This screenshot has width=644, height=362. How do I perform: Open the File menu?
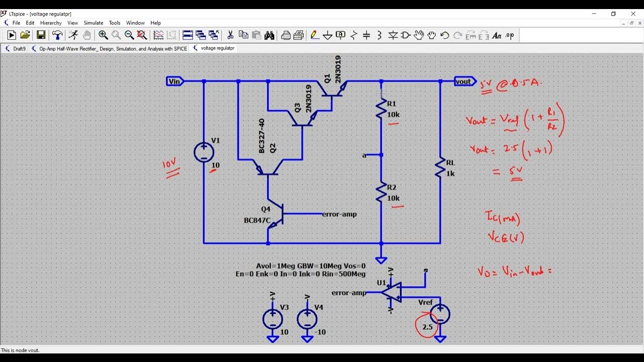[16, 23]
